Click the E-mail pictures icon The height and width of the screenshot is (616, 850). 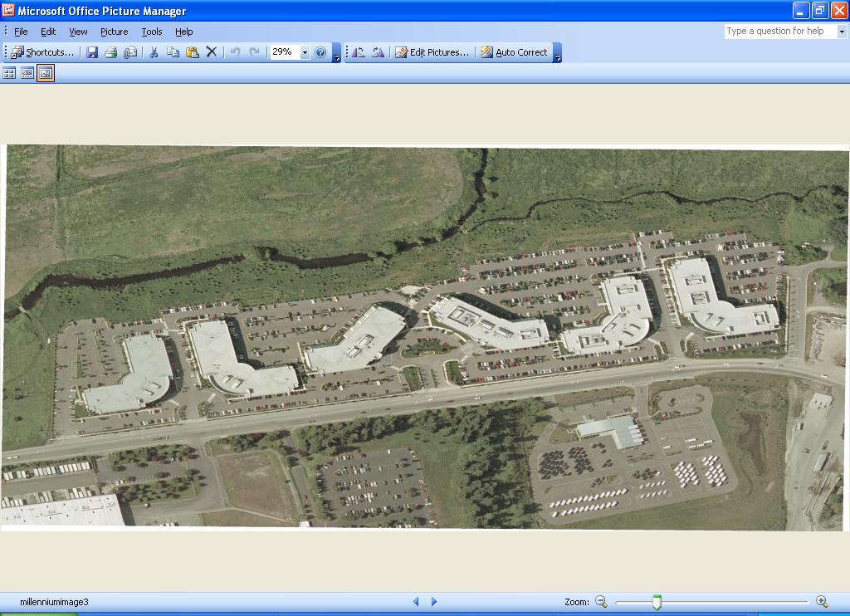coord(130,52)
